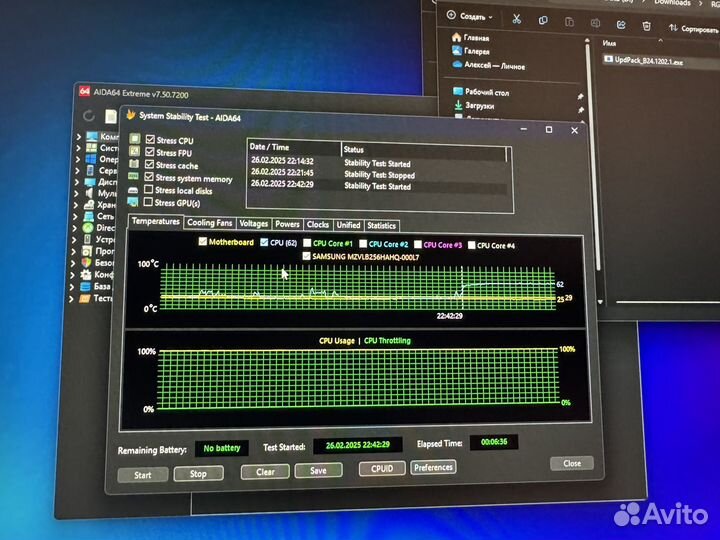The image size is (720, 540).
Task: Uncheck the Stress CPU checkbox
Action: (x=149, y=140)
